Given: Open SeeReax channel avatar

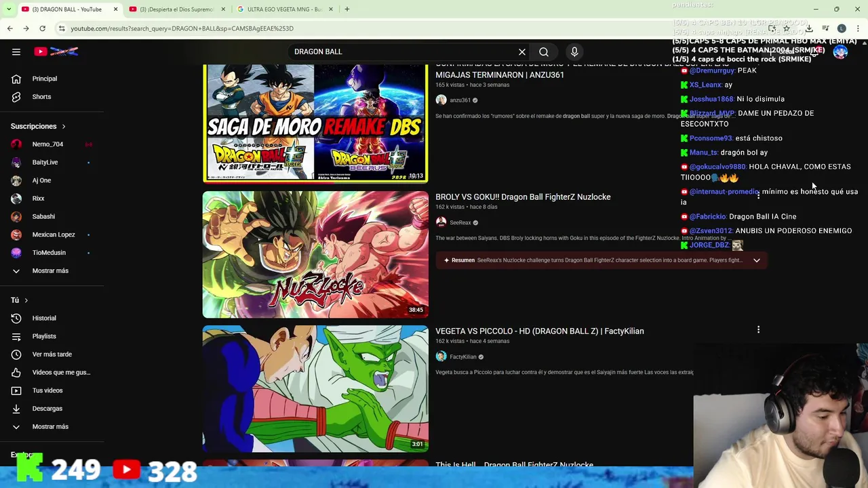Looking at the screenshot, I should click(441, 222).
